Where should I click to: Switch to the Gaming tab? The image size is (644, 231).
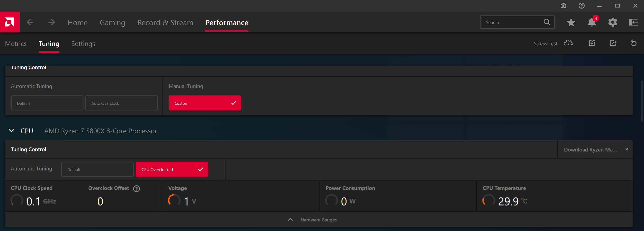(x=113, y=22)
